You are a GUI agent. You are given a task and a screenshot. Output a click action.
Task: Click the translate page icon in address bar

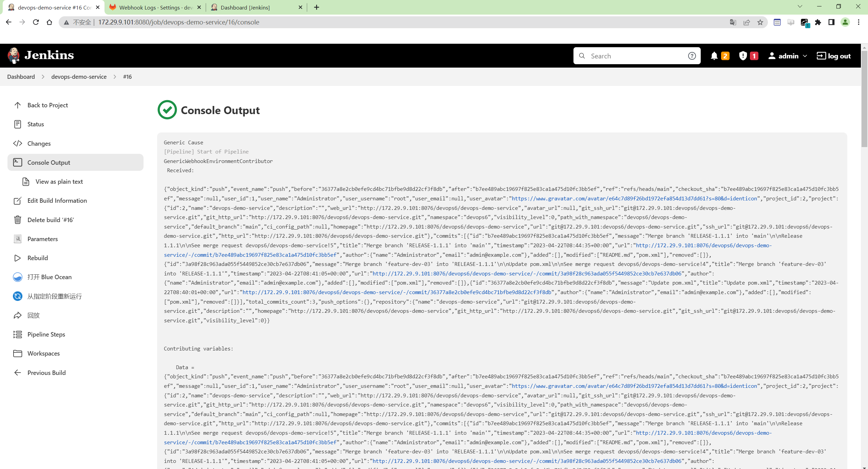(x=733, y=22)
